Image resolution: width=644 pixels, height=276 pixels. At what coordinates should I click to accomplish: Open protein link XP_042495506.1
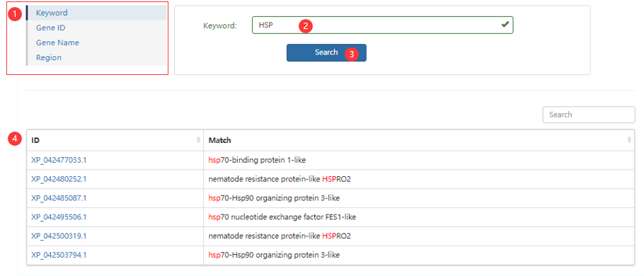coord(59,217)
